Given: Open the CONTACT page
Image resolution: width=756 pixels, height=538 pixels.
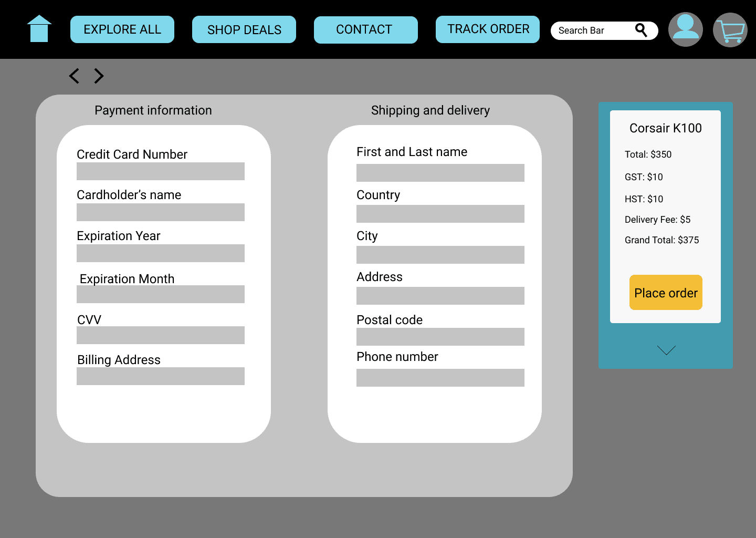Looking at the screenshot, I should [365, 29].
